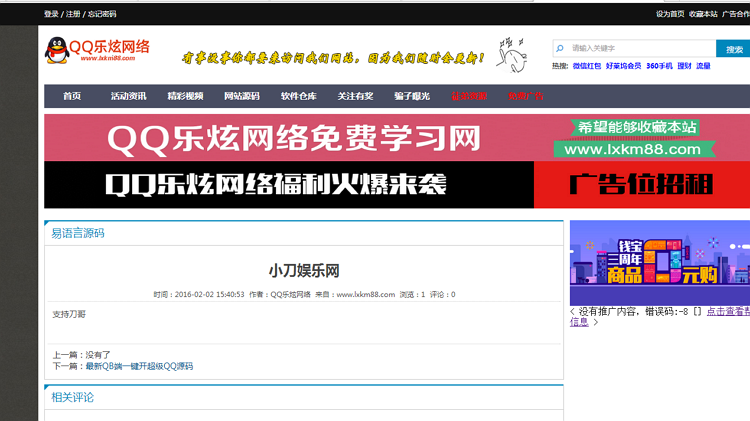Click the 点击查看 error details link
750x421 pixels.
coord(728,311)
